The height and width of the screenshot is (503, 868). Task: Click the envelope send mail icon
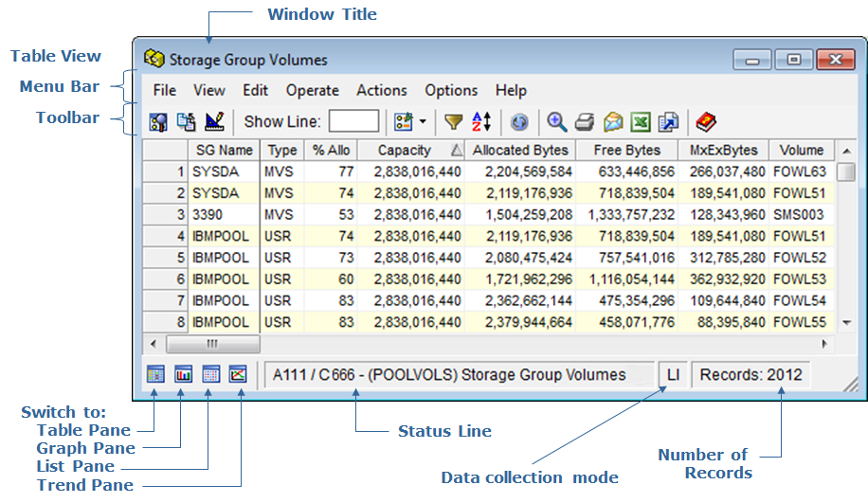(x=613, y=121)
